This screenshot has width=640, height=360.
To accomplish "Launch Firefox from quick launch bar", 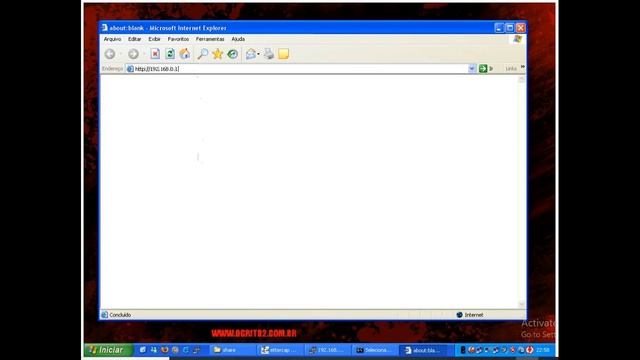I will [x=164, y=350].
